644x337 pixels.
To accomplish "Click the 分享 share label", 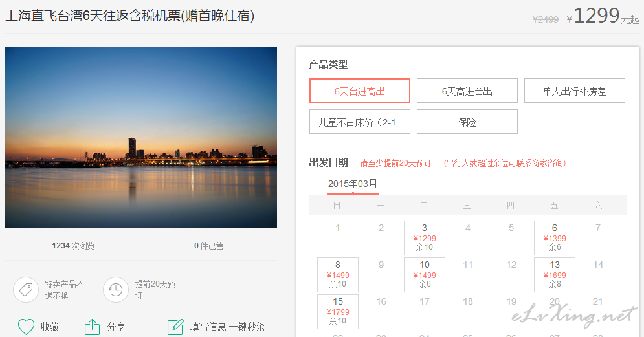I will coord(116,327).
